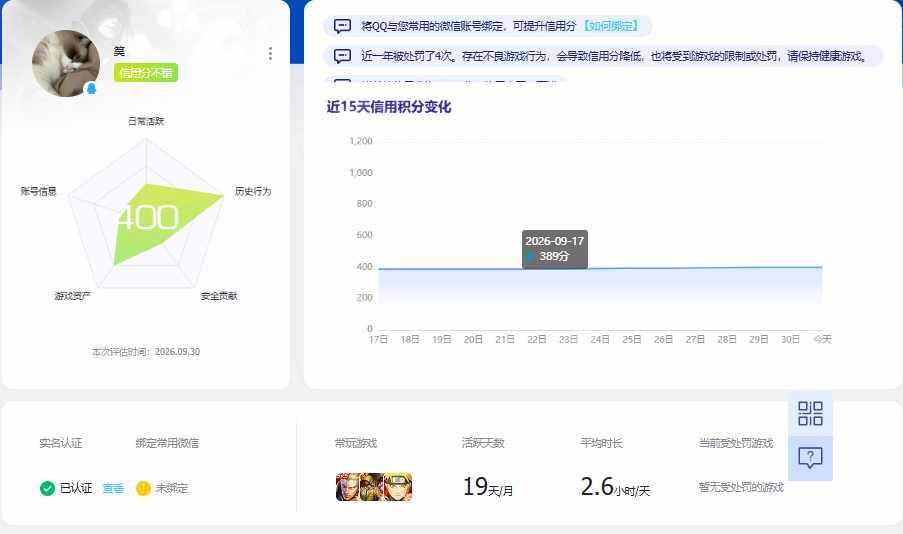
Task: Select the 17日 point on the chart axis
Action: point(378,339)
